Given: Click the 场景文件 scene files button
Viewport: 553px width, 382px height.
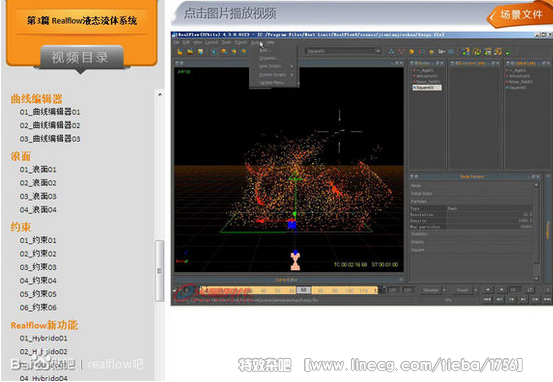Looking at the screenshot, I should point(521,15).
